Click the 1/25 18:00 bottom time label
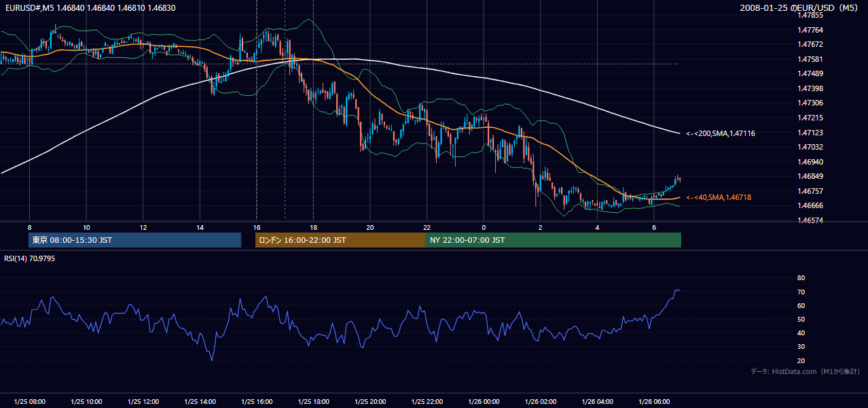This screenshot has height=408, width=868. pyautogui.click(x=313, y=402)
